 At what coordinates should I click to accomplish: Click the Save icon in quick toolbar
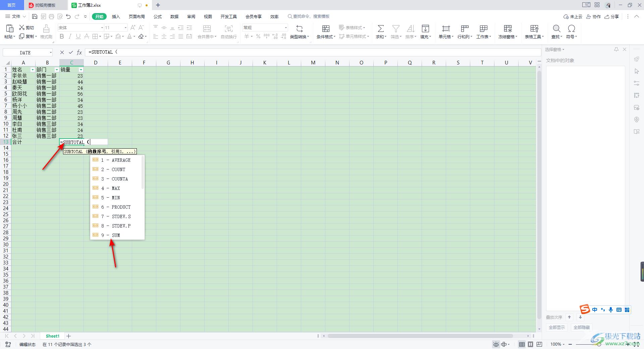35,16
